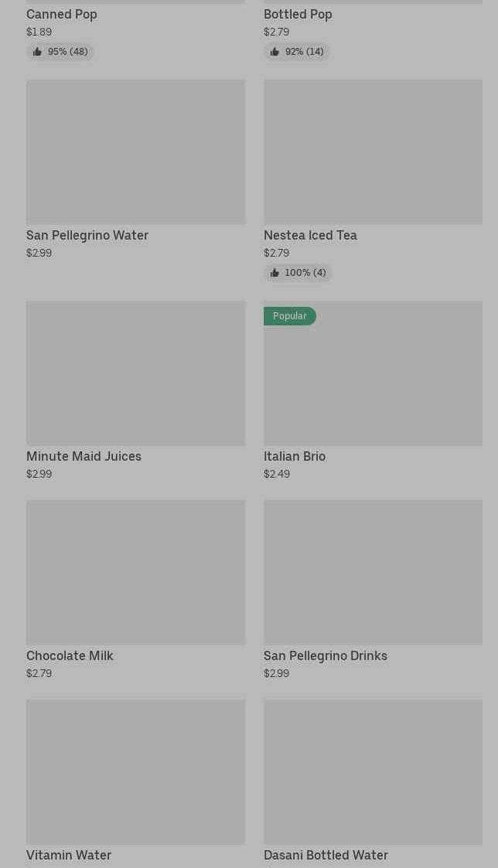The width and height of the screenshot is (498, 868).
Task: Open Dasani Bottled Water image tile
Action: coord(373,771)
